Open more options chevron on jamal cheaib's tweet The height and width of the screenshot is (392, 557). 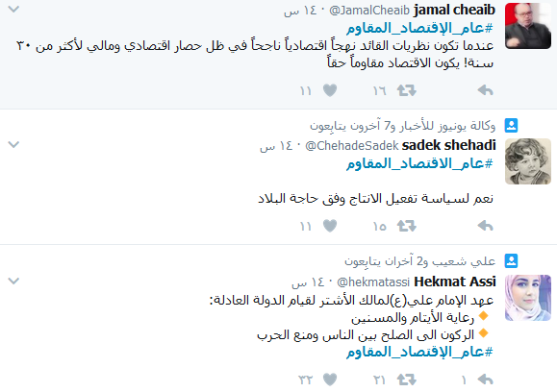[x=13, y=10]
